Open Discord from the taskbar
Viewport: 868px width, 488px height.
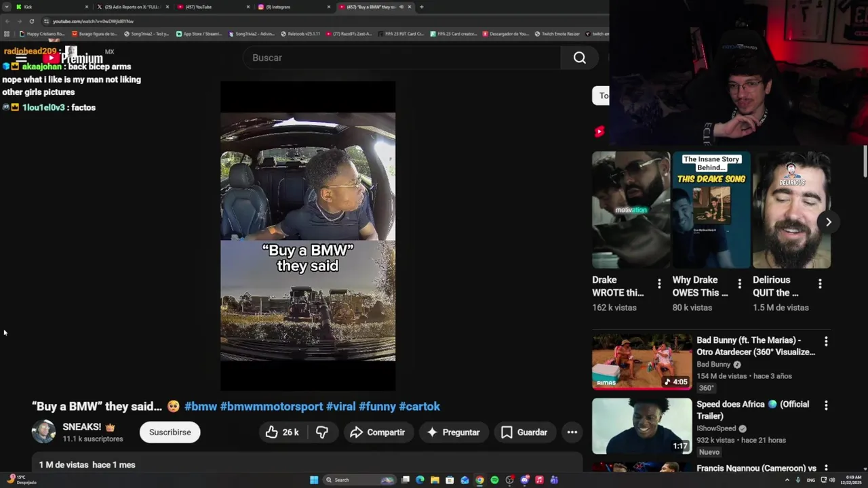click(x=524, y=480)
